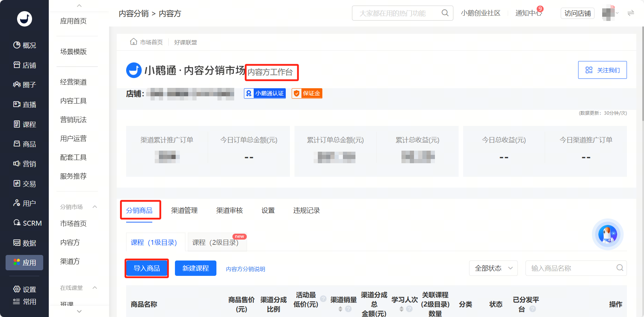
Task: Open 店铺 in left sidebar
Action: pyautogui.click(x=24, y=65)
